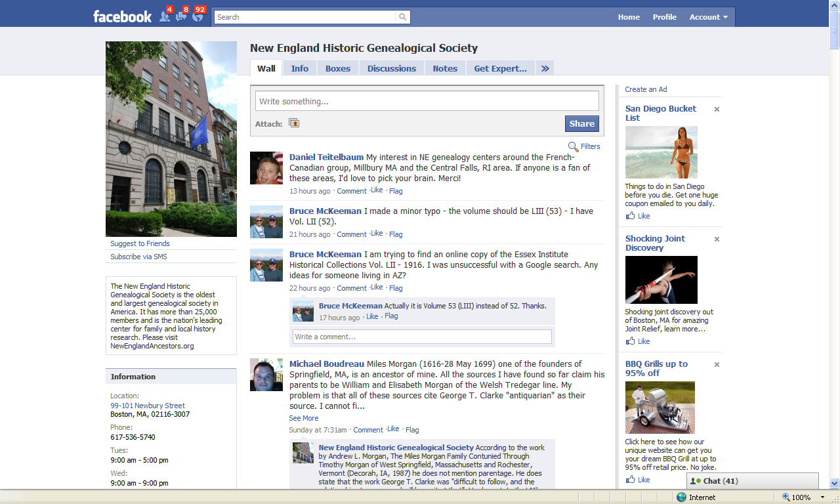The image size is (840, 504).
Task: Switch to the Info tab
Action: tap(299, 68)
